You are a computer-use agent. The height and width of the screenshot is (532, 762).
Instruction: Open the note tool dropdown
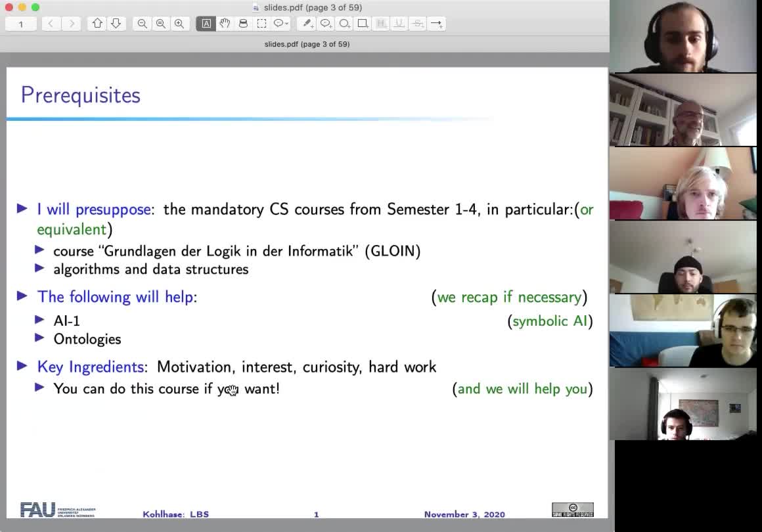[x=281, y=24]
